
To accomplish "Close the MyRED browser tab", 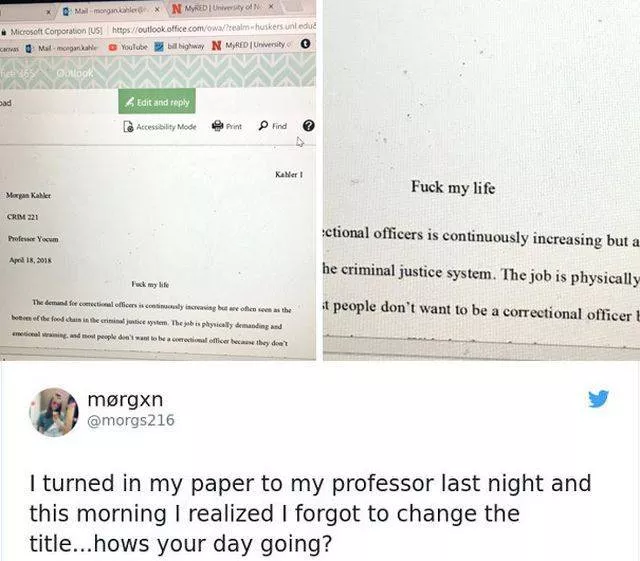I will tap(271, 7).
